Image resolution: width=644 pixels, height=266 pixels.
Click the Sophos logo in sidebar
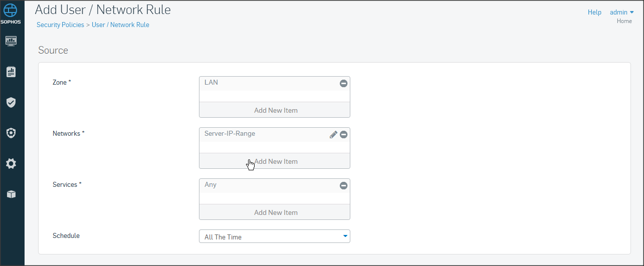coord(11,14)
